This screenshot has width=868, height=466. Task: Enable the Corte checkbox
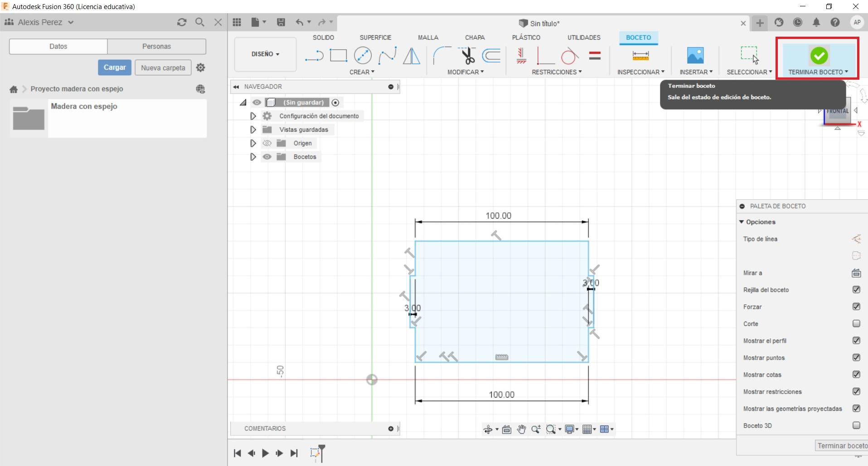pyautogui.click(x=856, y=324)
